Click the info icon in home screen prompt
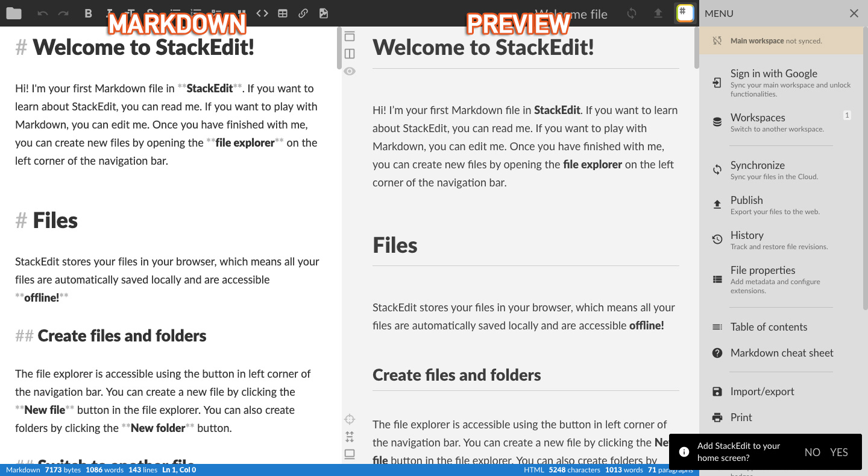Viewport: 868px width, 476px height. tap(684, 452)
